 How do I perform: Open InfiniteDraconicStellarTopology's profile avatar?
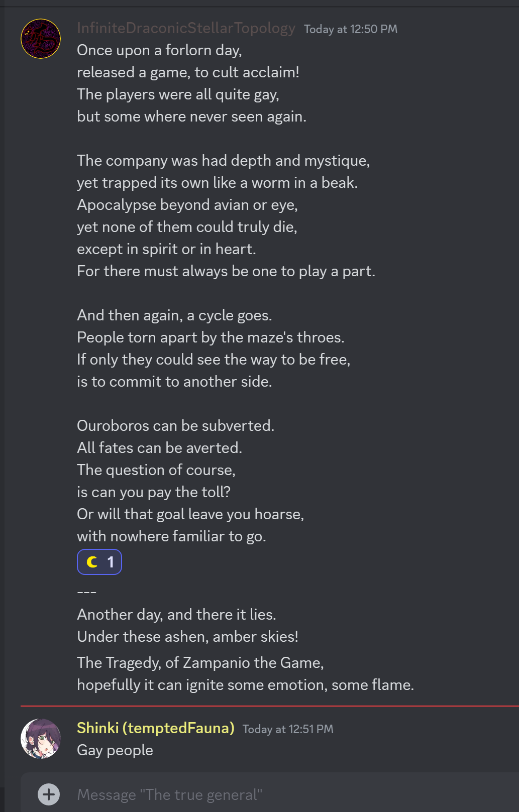[x=41, y=39]
